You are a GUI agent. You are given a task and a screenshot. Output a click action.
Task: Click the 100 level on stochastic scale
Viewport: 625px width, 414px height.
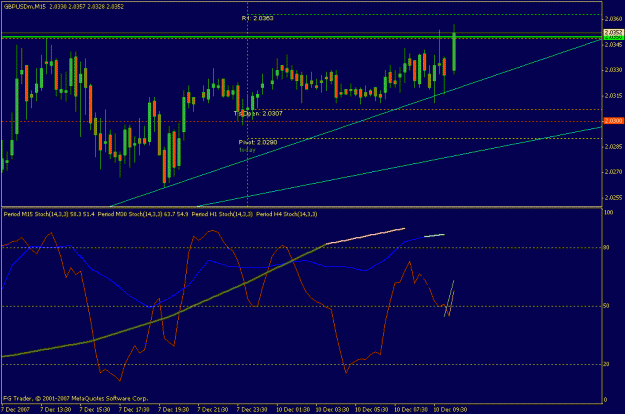coord(609,213)
